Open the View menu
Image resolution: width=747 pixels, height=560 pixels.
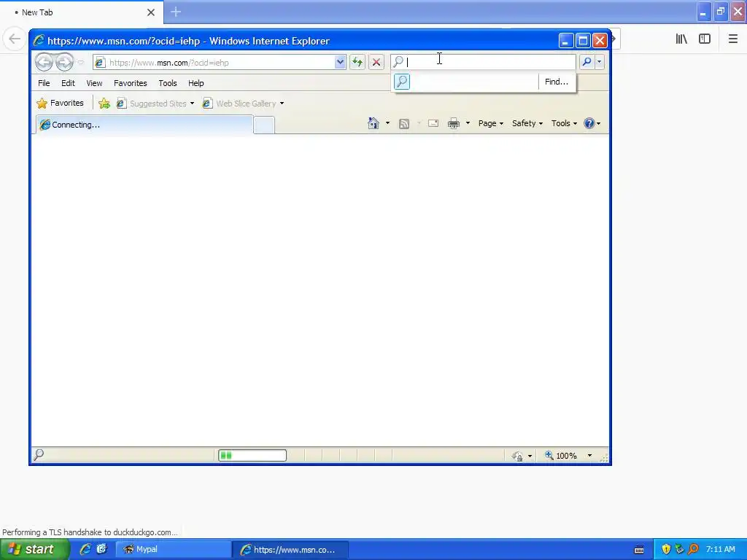point(94,83)
